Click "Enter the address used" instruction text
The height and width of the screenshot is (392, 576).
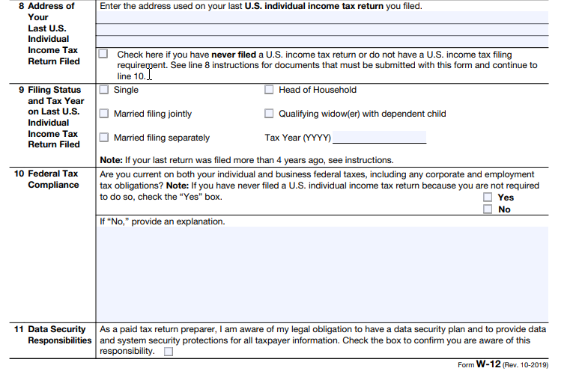click(261, 6)
